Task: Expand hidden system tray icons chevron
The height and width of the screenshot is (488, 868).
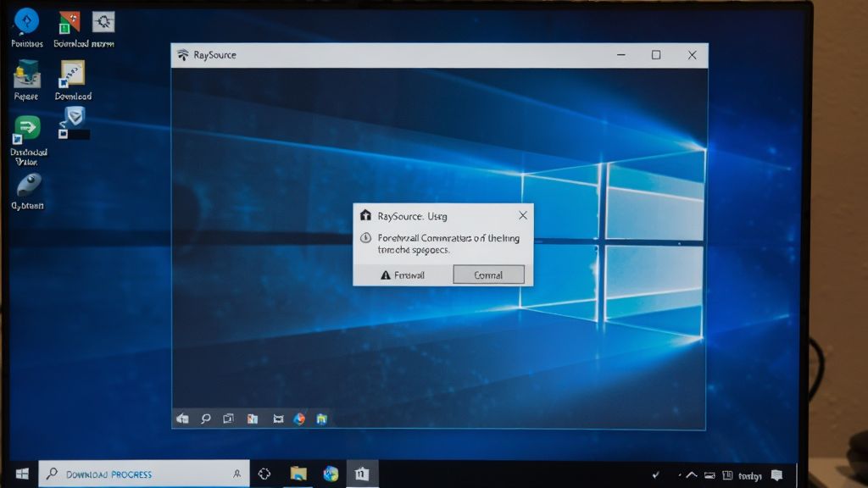Action: [691, 474]
